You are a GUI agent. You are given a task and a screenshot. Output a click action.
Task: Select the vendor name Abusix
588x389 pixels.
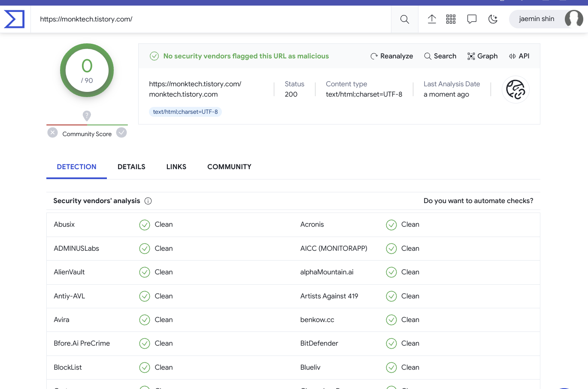(64, 225)
